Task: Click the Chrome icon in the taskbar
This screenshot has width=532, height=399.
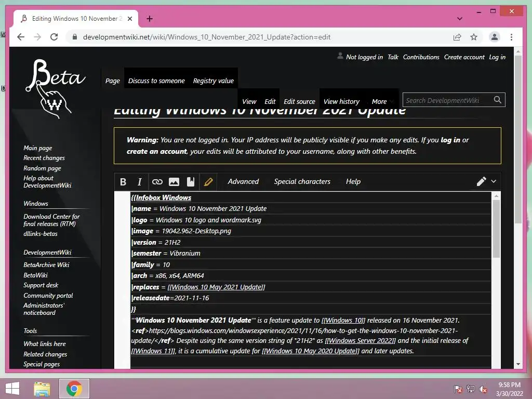Action: click(x=74, y=389)
